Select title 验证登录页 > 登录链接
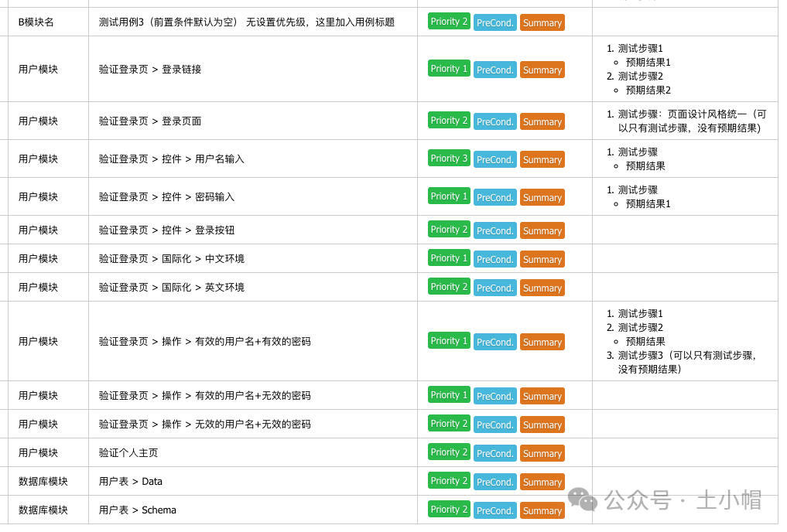Image resolution: width=787 pixels, height=532 pixels. (149, 69)
